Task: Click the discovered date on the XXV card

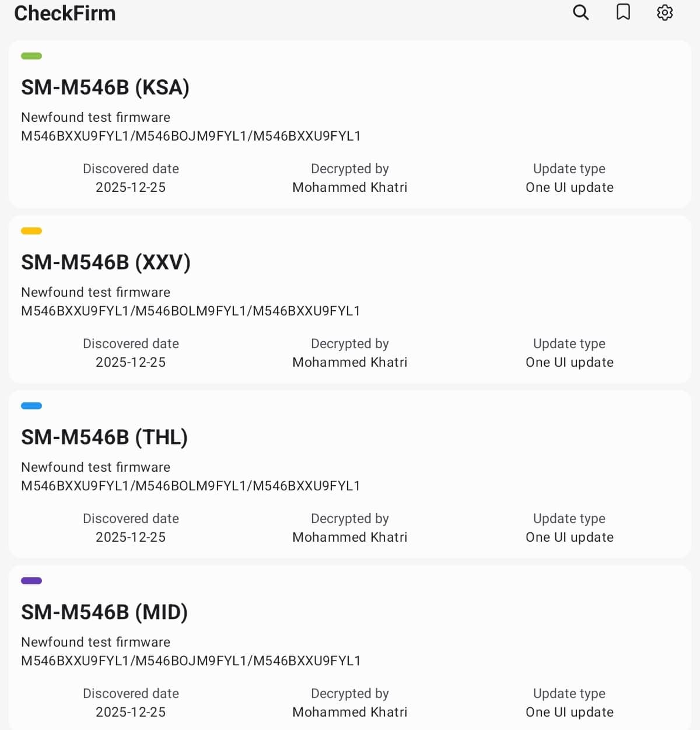Action: (131, 362)
